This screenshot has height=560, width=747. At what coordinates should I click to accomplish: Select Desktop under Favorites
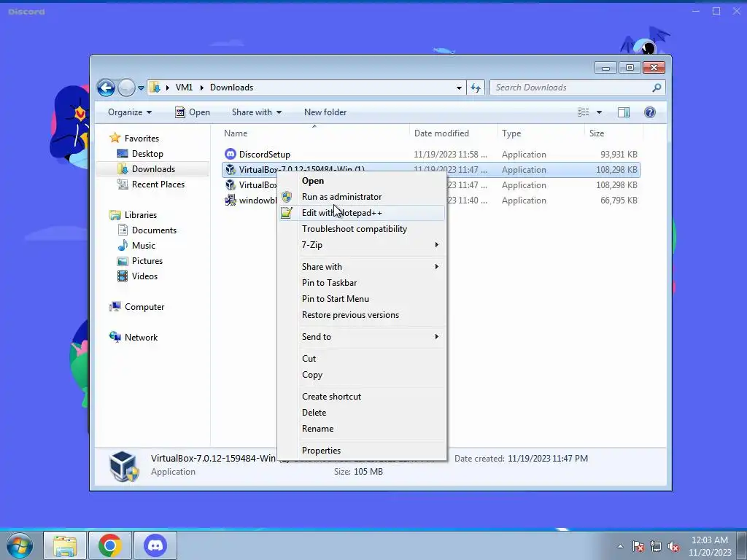139,154
